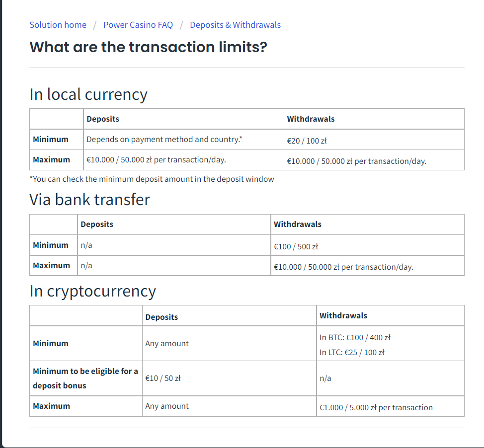The width and height of the screenshot is (484, 448).
Task: Click the €1.000 / 5.000 zł per transaction cell
Action: (x=376, y=407)
